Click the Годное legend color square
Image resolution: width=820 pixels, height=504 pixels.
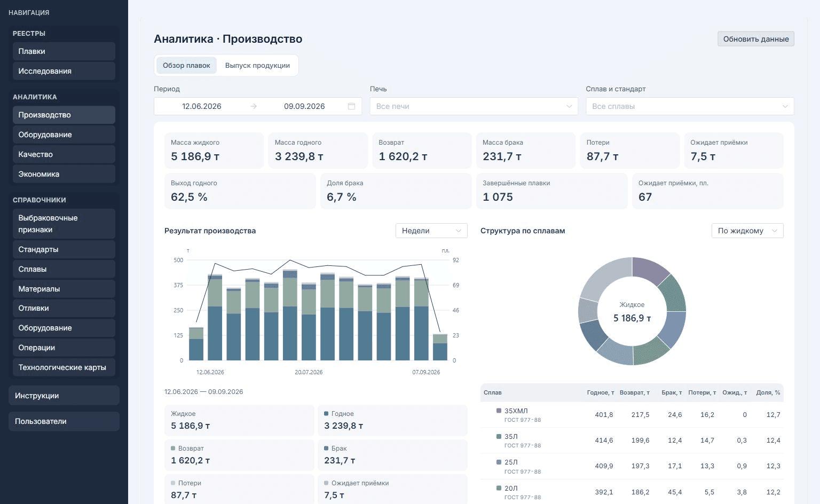[326, 414]
